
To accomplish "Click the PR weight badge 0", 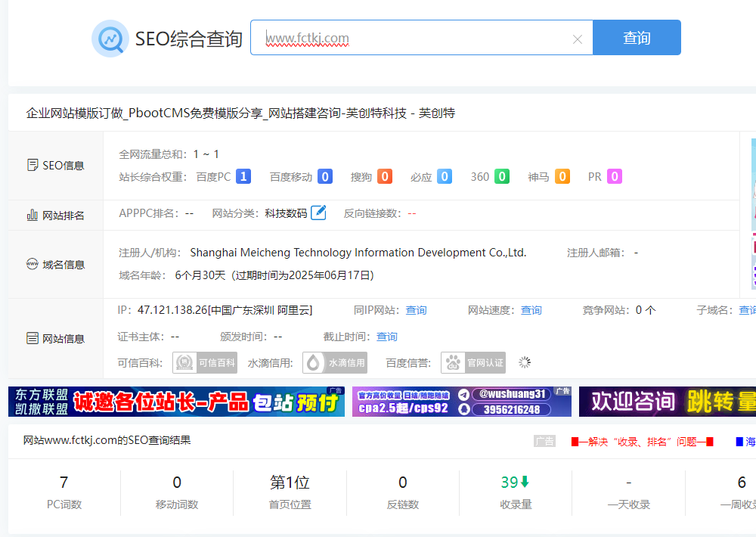I will tap(614, 176).
